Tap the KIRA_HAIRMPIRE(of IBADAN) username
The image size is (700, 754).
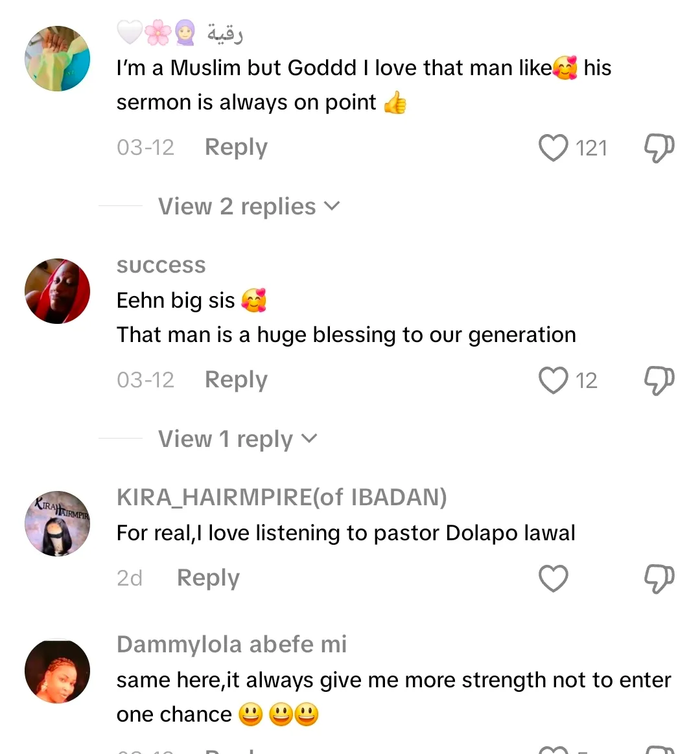281,497
